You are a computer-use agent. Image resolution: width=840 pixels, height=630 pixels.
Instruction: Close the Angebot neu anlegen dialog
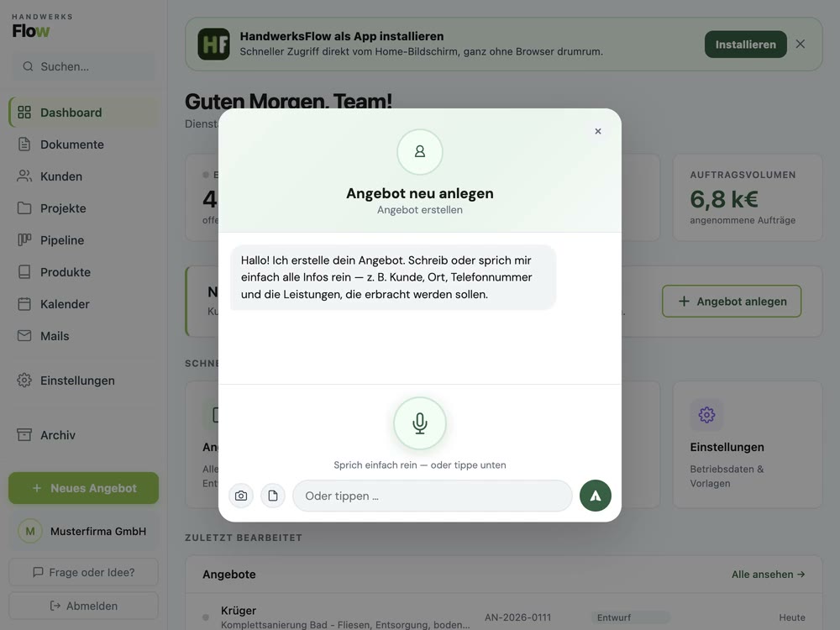[598, 131]
